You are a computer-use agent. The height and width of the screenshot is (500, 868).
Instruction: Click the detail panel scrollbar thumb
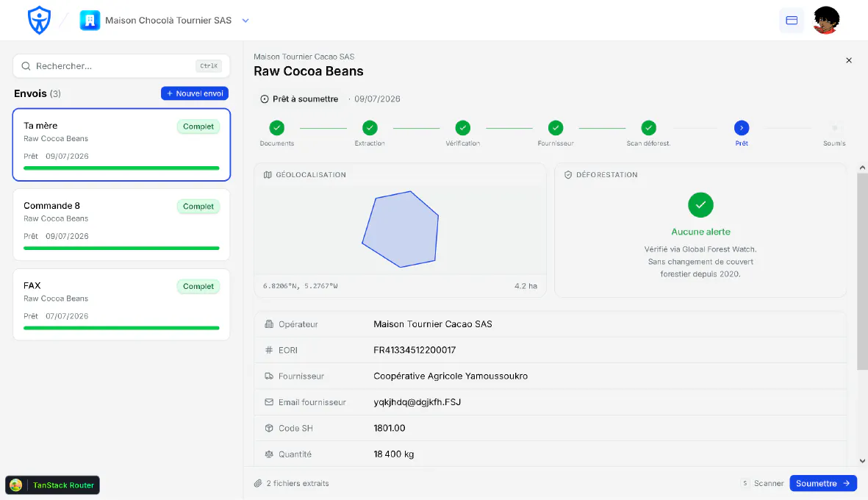[x=862, y=271]
